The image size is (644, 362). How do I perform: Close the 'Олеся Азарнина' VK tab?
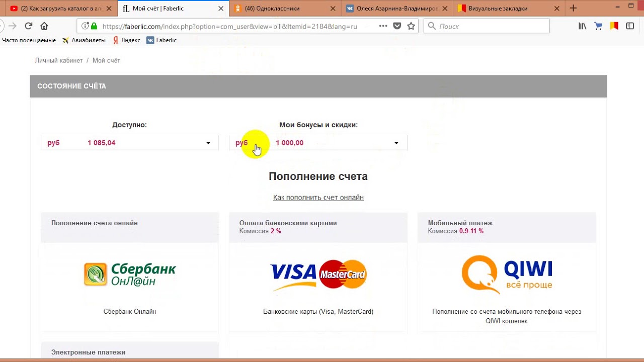pyautogui.click(x=445, y=9)
